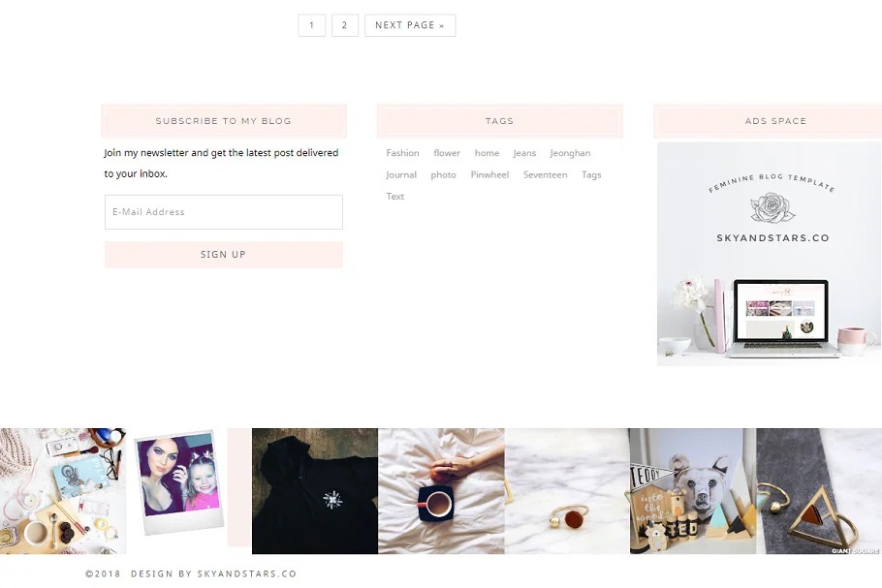882x588 pixels.
Task: Go to pagination page 1
Action: point(312,25)
